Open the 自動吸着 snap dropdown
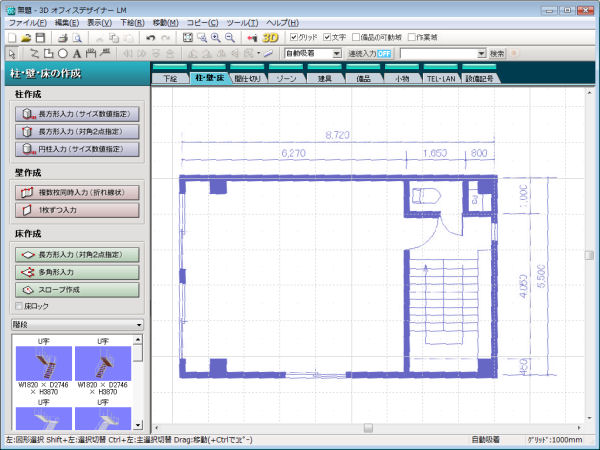Image resolution: width=600 pixels, height=450 pixels. pos(335,52)
